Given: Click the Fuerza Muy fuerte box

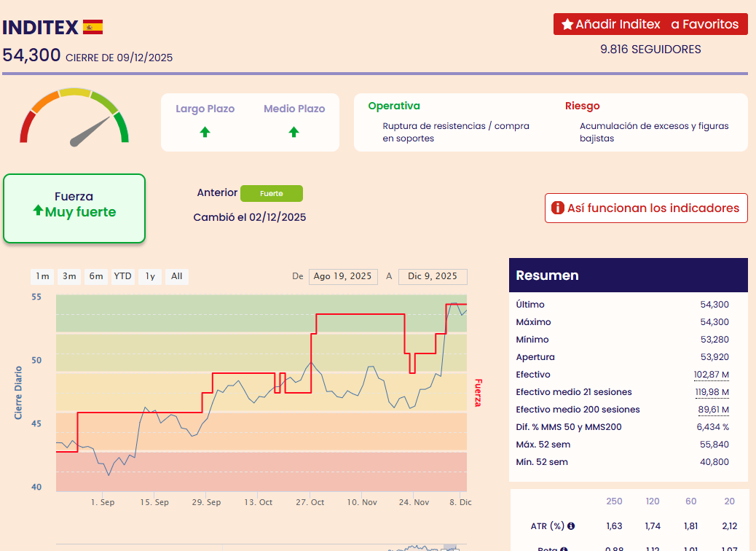Looking at the screenshot, I should (74, 208).
